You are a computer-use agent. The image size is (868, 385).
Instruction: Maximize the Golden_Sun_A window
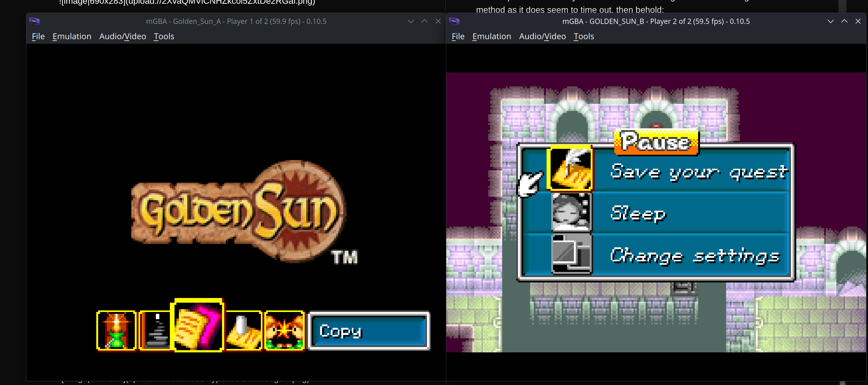tap(424, 21)
